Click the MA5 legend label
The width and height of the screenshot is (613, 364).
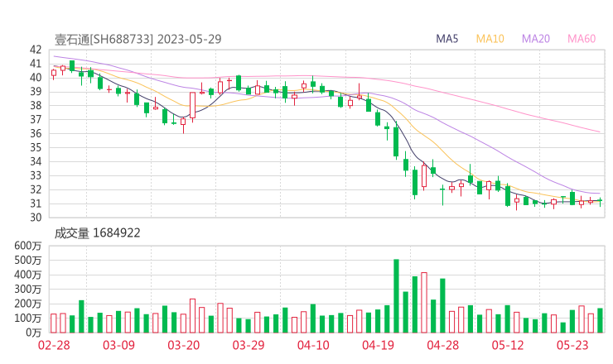click(x=446, y=39)
